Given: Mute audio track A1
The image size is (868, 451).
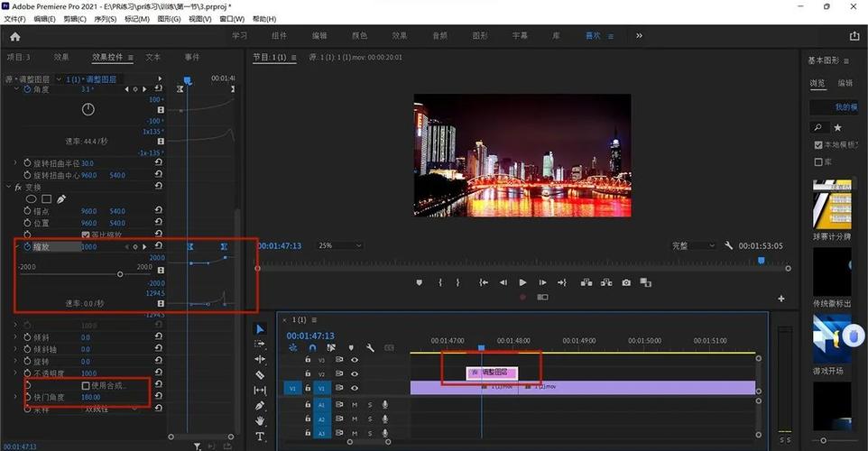Looking at the screenshot, I should click(355, 404).
